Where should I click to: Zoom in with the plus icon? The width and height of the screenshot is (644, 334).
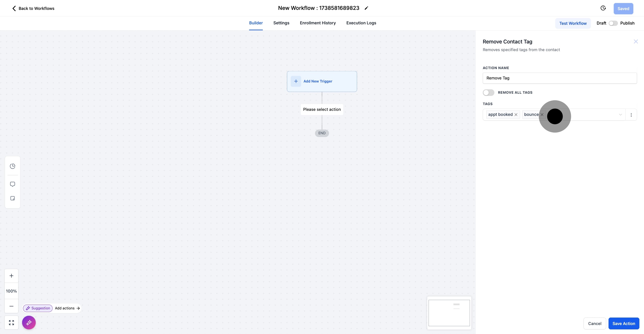[x=11, y=276]
